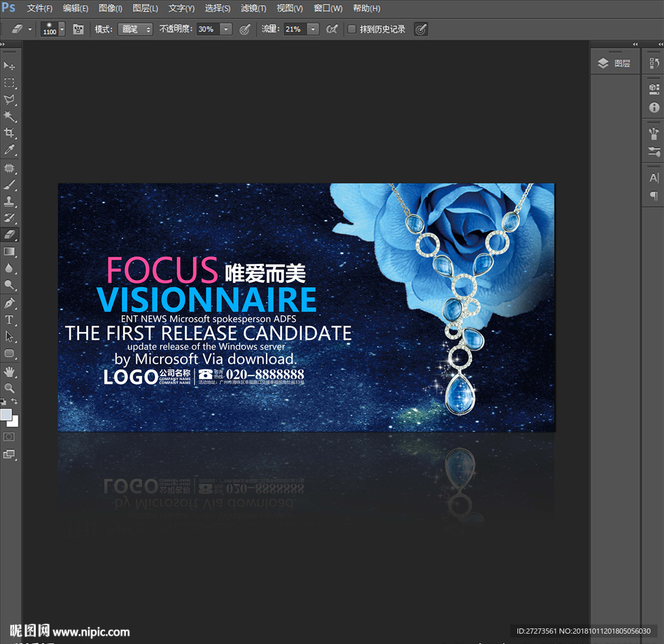Select the Move tool
The height and width of the screenshot is (644, 664).
tap(9, 66)
